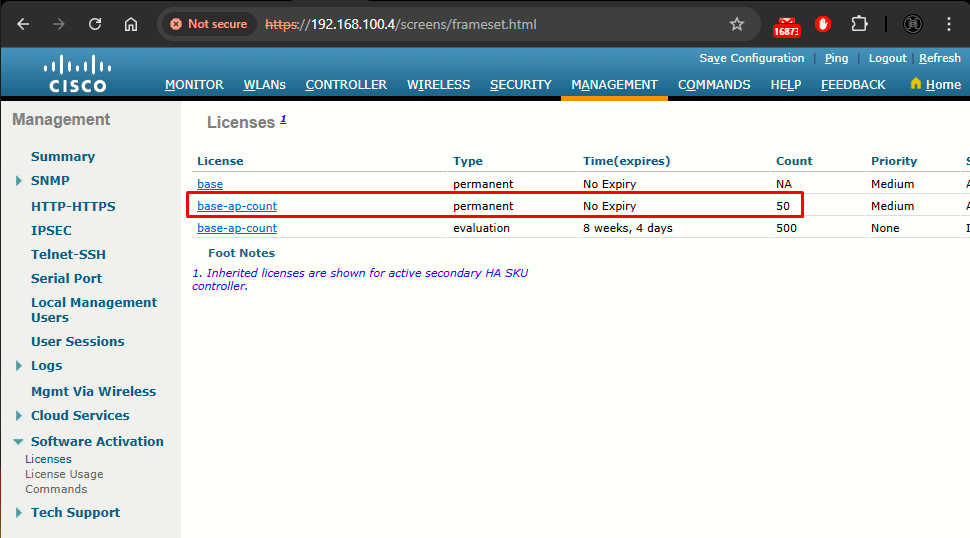Open the browser extensions puzzle icon
This screenshot has width=970, height=538.
tap(859, 24)
